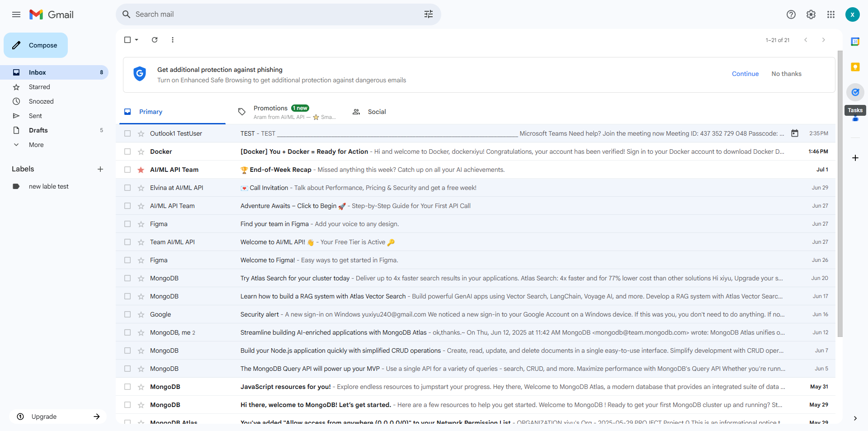Viewport: 868px width, 431px height.
Task: Open the Drafts folder
Action: pyautogui.click(x=54, y=130)
